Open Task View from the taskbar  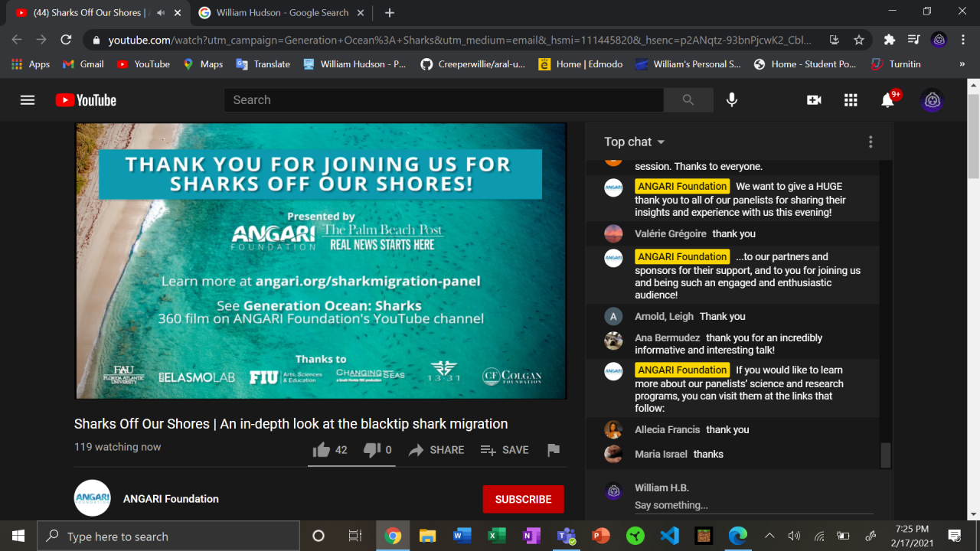(354, 536)
